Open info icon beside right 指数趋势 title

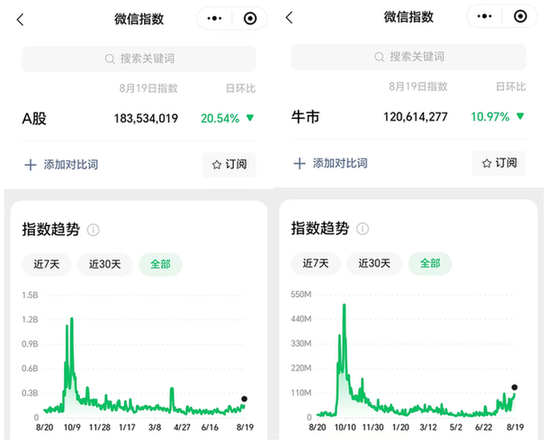click(362, 229)
